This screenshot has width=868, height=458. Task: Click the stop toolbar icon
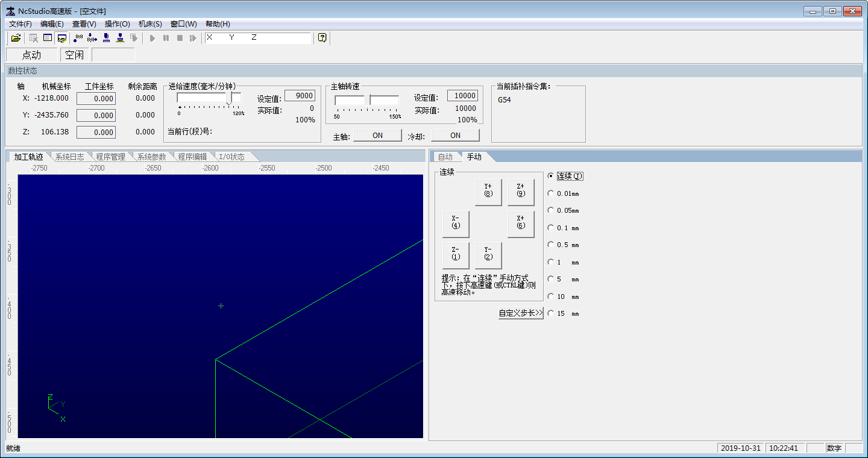pos(180,38)
